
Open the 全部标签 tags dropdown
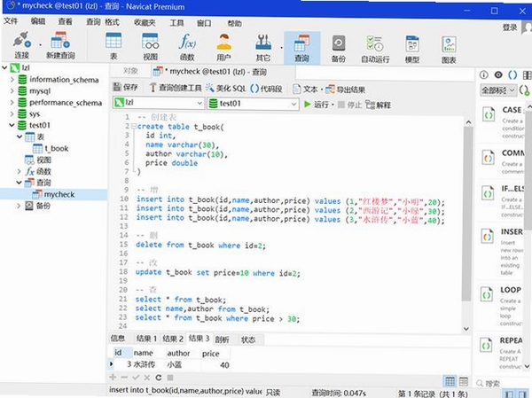[498, 90]
